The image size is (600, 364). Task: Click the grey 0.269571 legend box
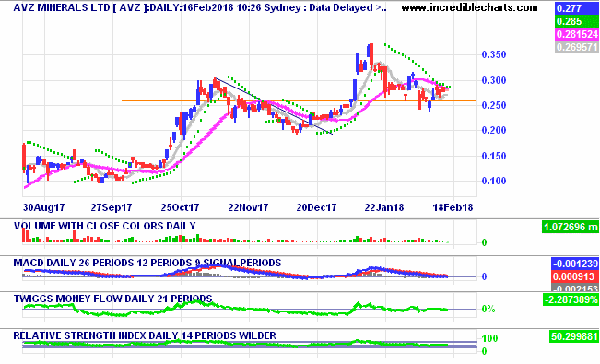point(576,47)
